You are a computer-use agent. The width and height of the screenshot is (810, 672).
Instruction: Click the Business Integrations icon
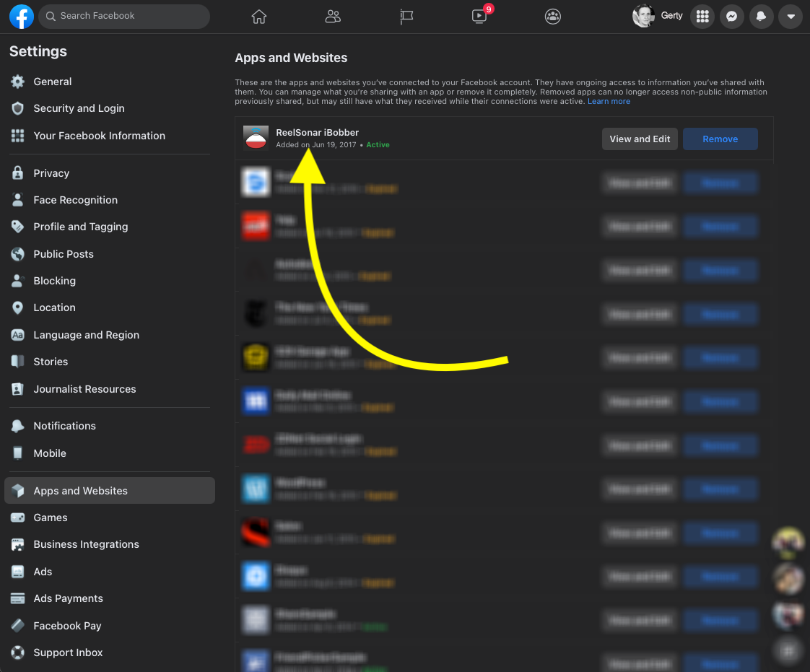click(x=17, y=544)
